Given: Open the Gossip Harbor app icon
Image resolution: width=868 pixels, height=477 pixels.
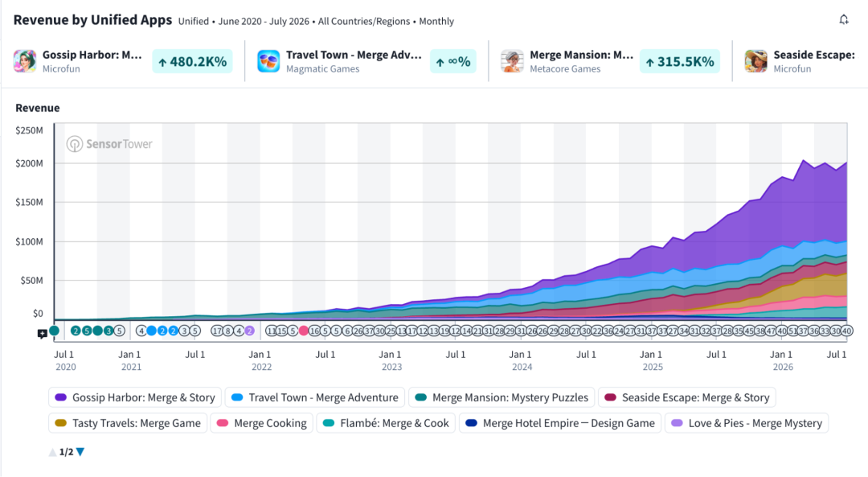Looking at the screenshot, I should tap(25, 61).
